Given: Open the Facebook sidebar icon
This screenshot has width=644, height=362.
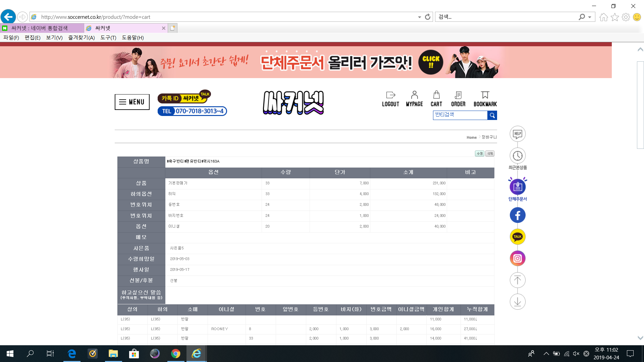Looking at the screenshot, I should point(518,215).
